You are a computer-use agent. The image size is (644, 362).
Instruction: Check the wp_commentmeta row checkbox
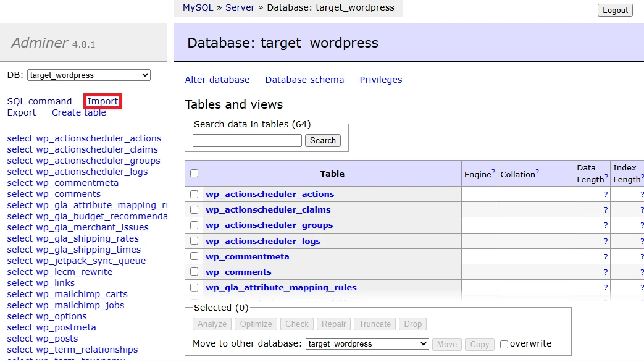(x=194, y=256)
